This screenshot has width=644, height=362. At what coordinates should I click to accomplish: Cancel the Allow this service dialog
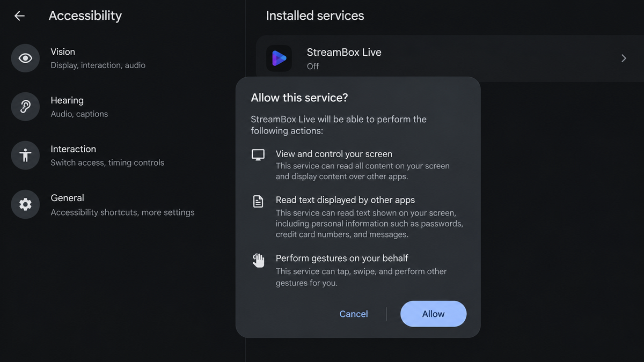(354, 314)
